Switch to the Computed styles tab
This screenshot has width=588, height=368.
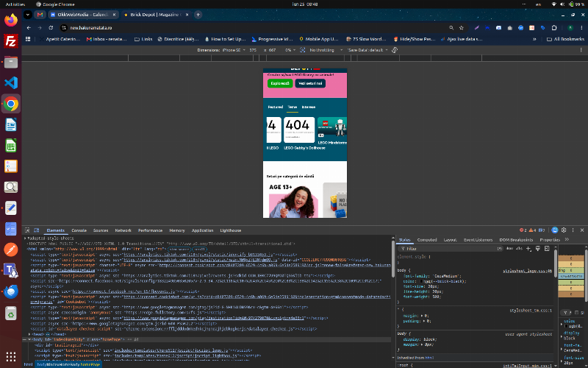tap(427, 239)
